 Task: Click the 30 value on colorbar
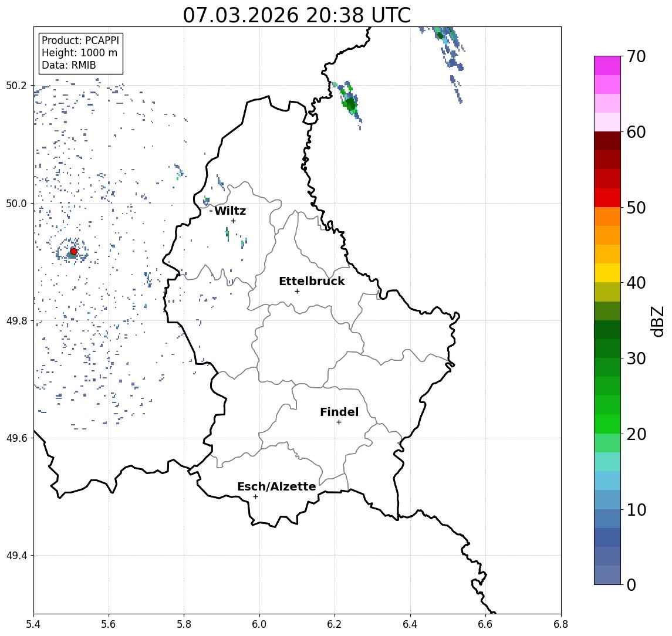[x=636, y=358]
